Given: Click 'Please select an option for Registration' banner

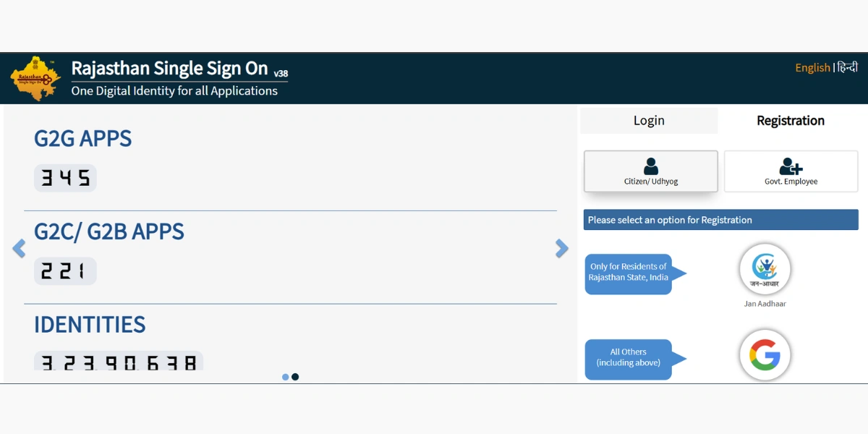Looking at the screenshot, I should click(721, 220).
